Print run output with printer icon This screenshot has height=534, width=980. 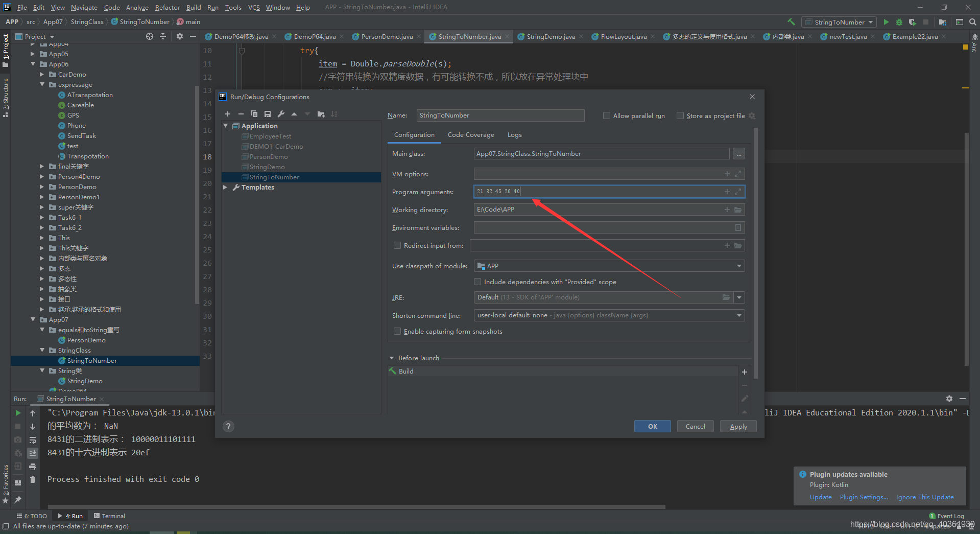(x=33, y=467)
